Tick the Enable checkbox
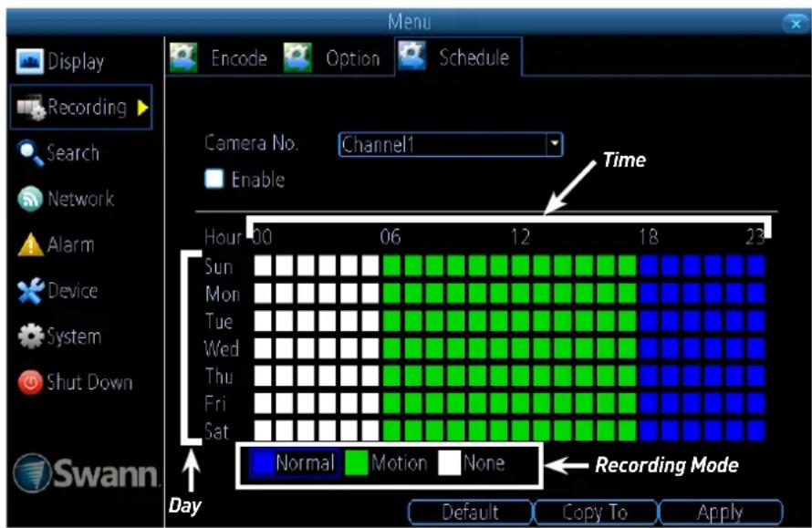 213,179
